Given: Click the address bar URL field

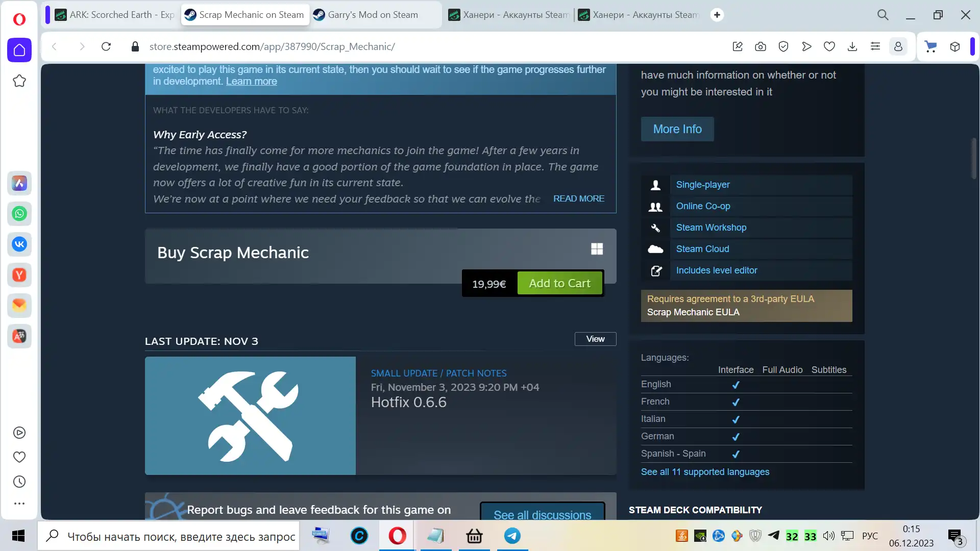Looking at the screenshot, I should [272, 46].
